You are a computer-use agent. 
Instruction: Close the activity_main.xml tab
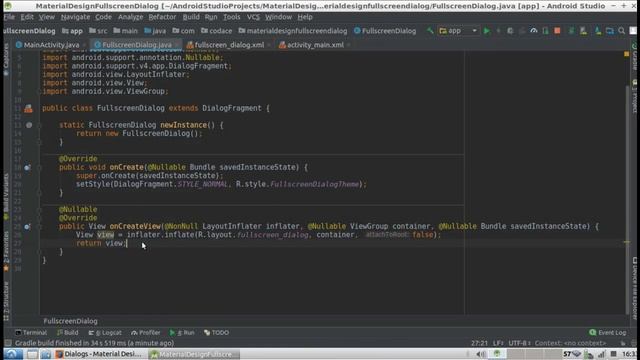[349, 45]
